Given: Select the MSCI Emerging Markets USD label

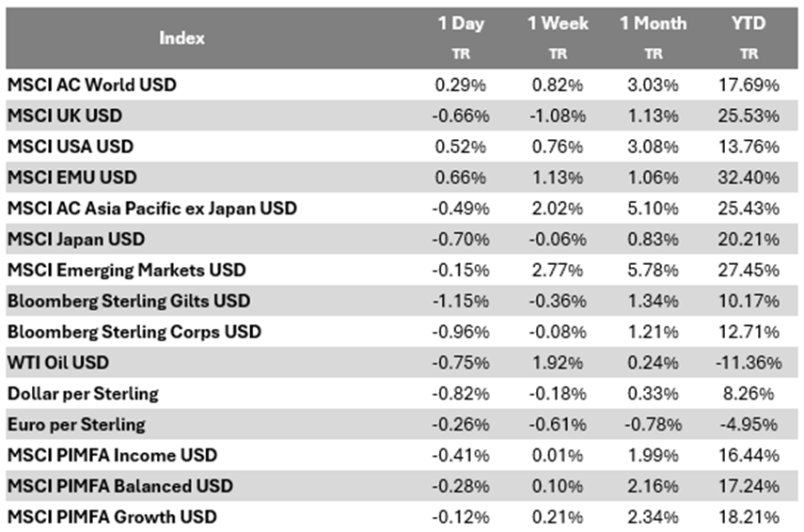Looking at the screenshot, I should (127, 270).
